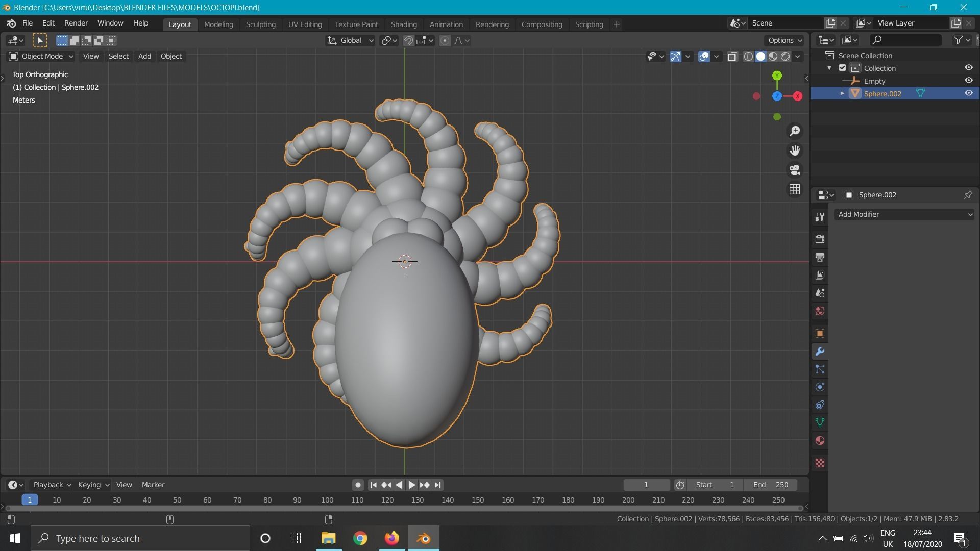Click the pan view hand icon
This screenshot has width=980, height=551.
point(795,151)
